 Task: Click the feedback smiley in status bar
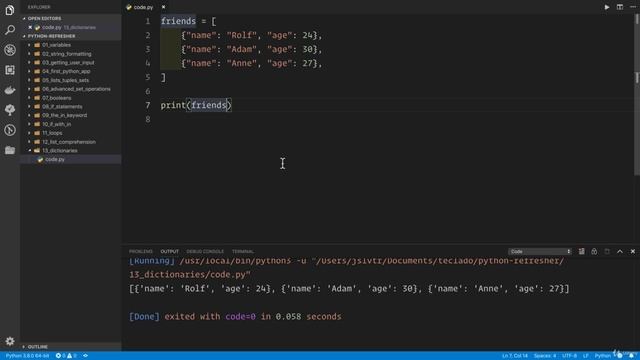coord(619,356)
